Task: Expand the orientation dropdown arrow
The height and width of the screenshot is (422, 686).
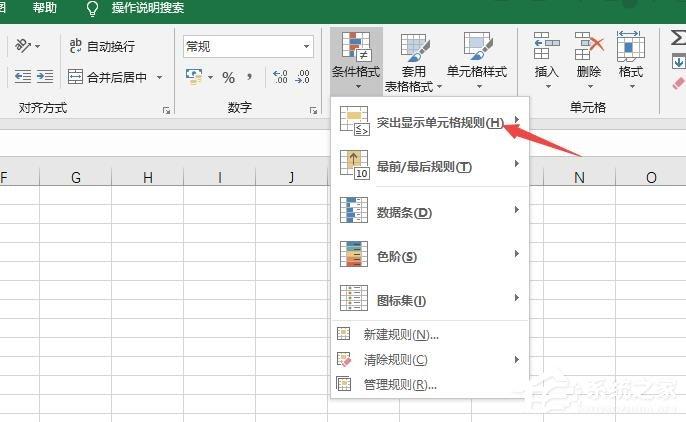Action: (38, 46)
